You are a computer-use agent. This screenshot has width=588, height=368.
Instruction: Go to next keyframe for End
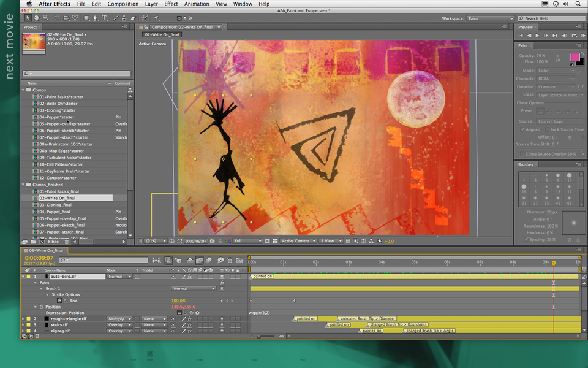tap(232, 301)
